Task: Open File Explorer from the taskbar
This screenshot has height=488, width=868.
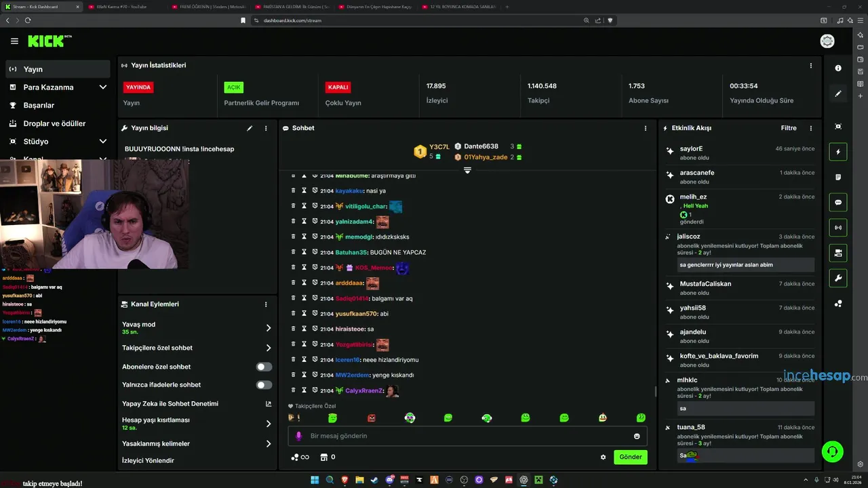Action: [x=359, y=480]
